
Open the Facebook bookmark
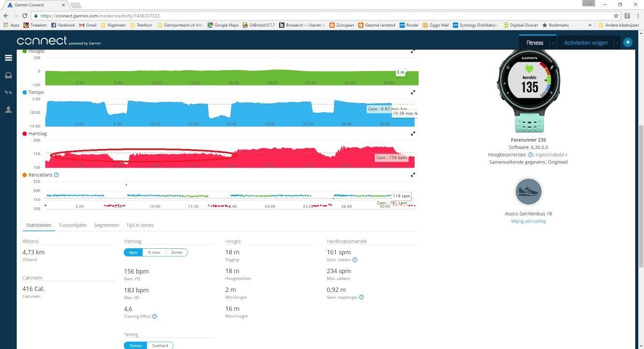click(63, 25)
